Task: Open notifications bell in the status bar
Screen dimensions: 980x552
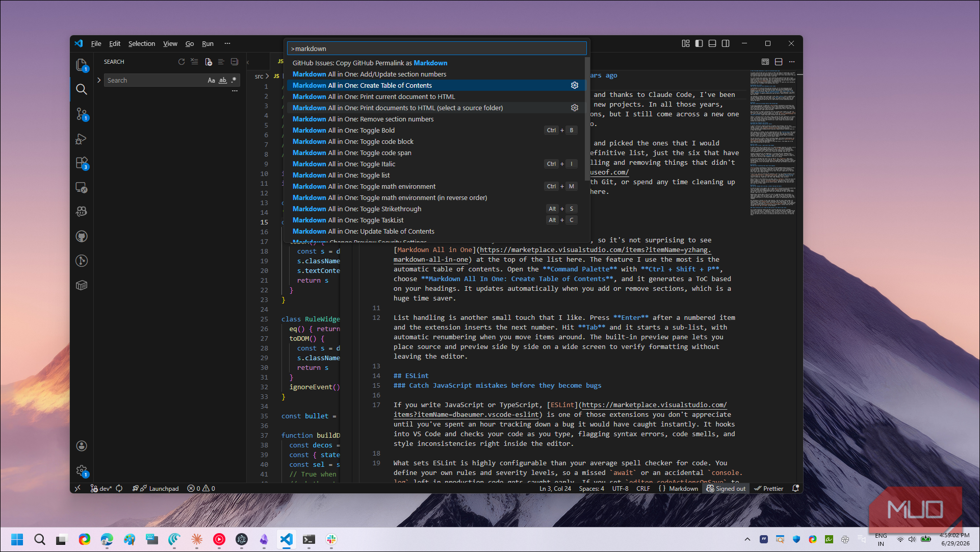Action: tap(795, 488)
